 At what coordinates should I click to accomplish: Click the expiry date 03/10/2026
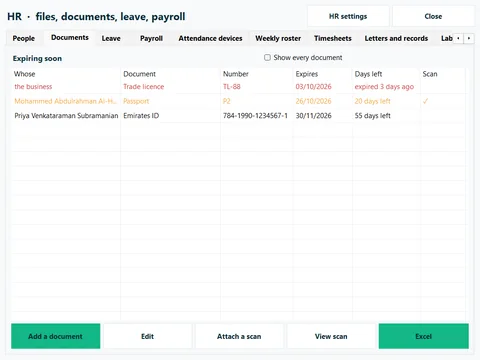(313, 87)
